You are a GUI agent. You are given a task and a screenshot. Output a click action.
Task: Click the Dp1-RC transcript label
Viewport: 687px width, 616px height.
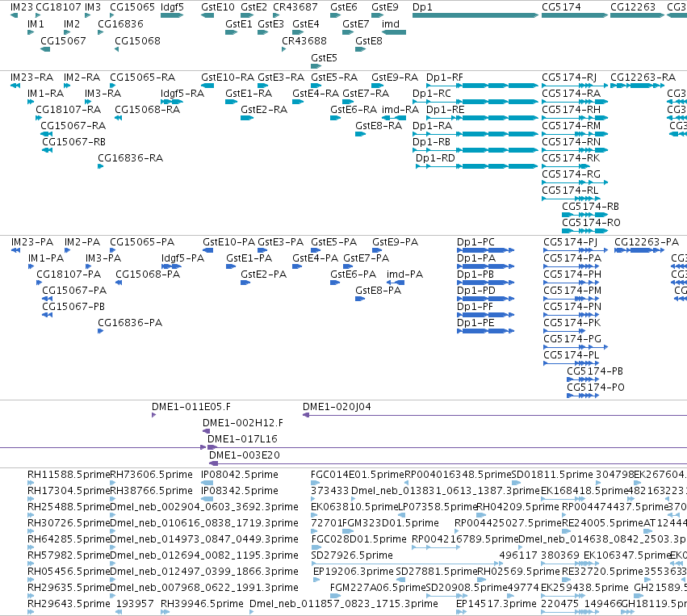[x=432, y=94]
